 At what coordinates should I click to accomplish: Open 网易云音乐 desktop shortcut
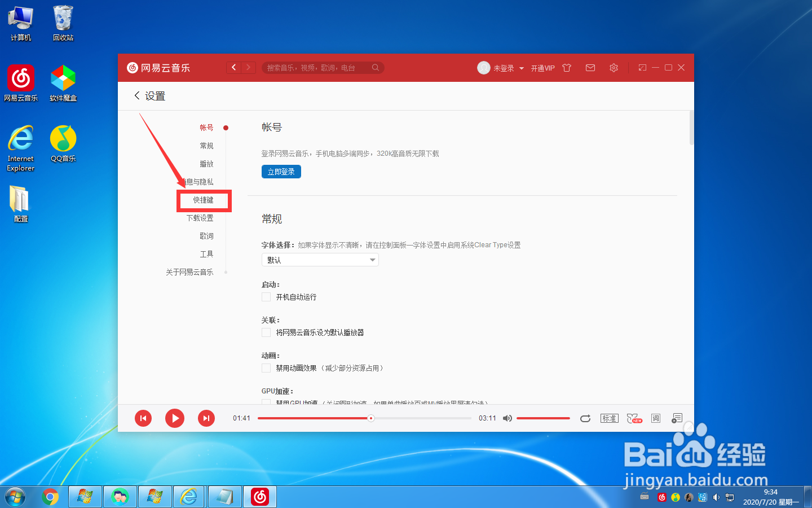[21, 83]
